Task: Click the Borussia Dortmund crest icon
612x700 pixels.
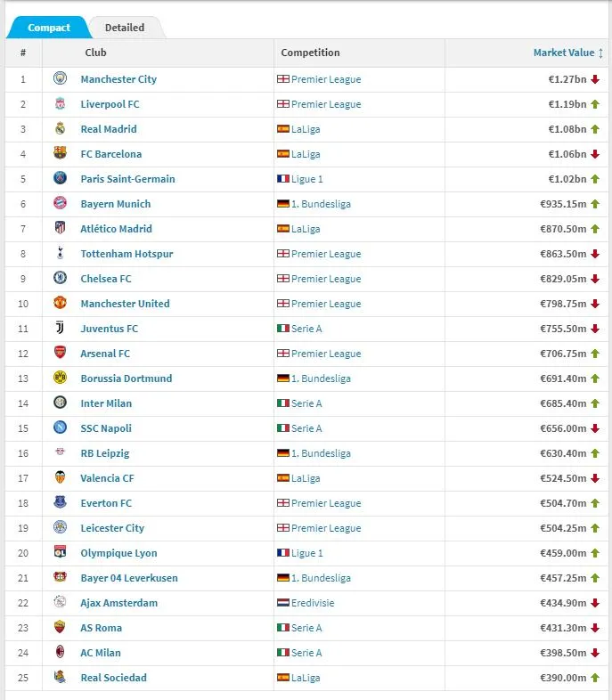Action: [60, 378]
